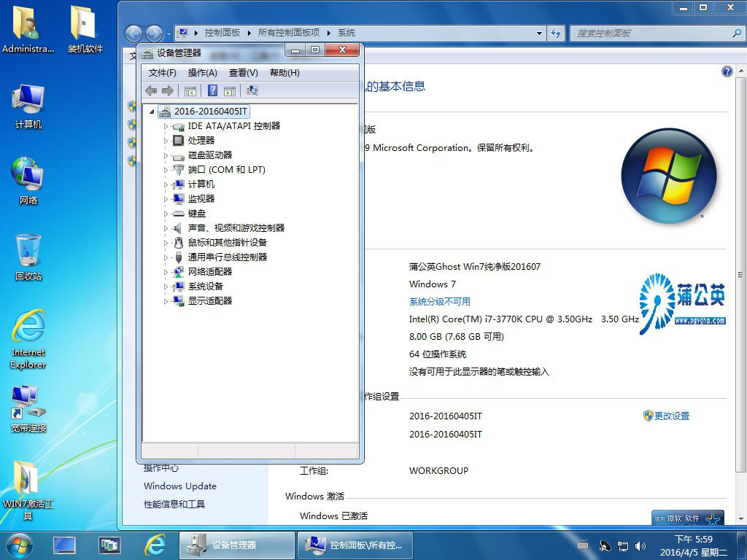Click the help question mark in Control Panel
Image resolution: width=747 pixels, height=560 pixels.
tap(727, 71)
